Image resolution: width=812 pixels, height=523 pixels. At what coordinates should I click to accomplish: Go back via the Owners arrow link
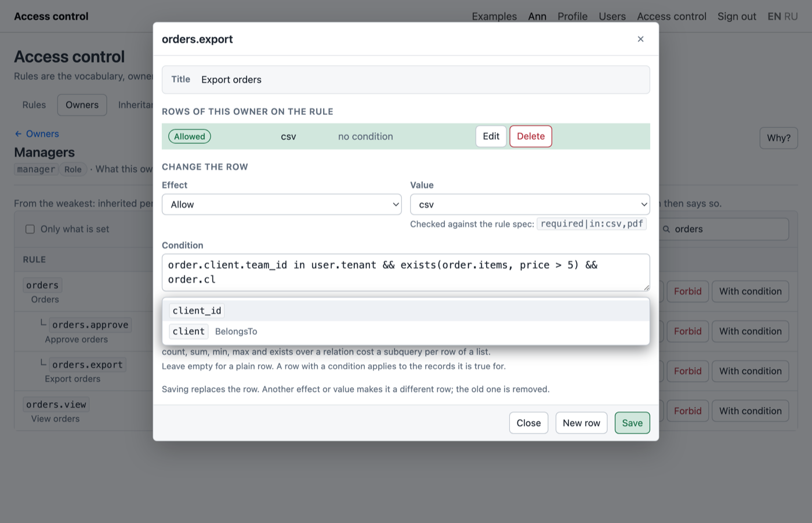pos(37,134)
